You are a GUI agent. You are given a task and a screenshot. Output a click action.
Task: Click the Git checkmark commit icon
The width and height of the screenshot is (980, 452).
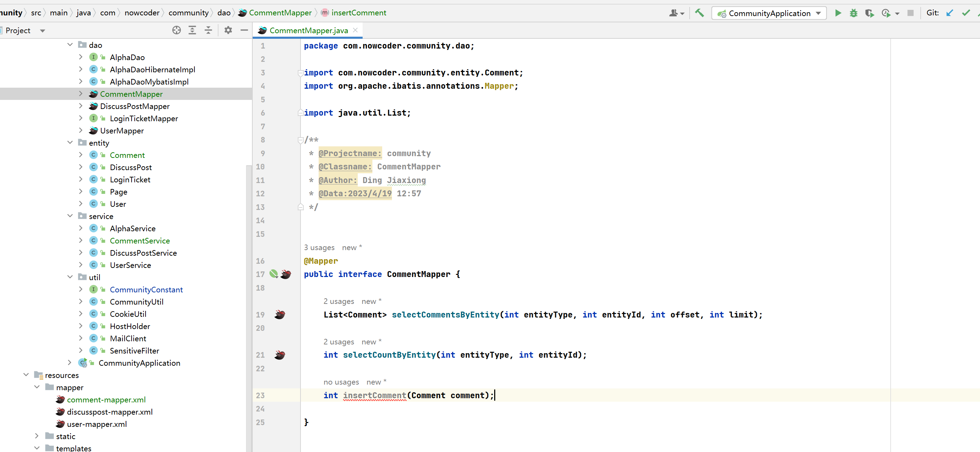[x=964, y=13]
